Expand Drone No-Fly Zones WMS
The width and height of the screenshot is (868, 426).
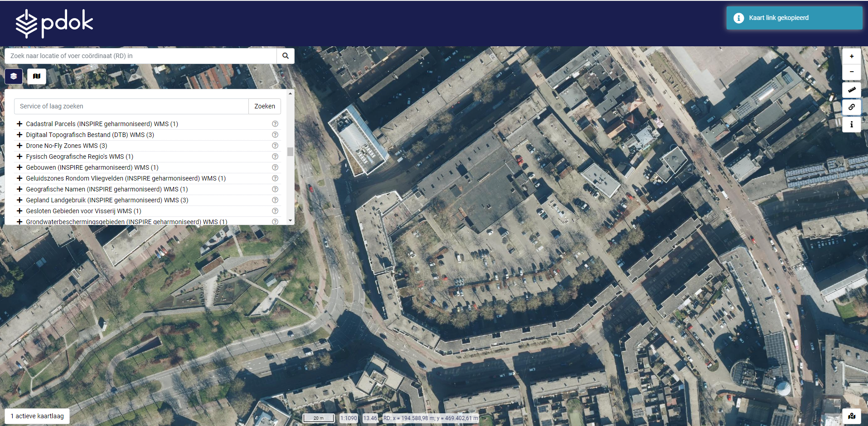[19, 146]
